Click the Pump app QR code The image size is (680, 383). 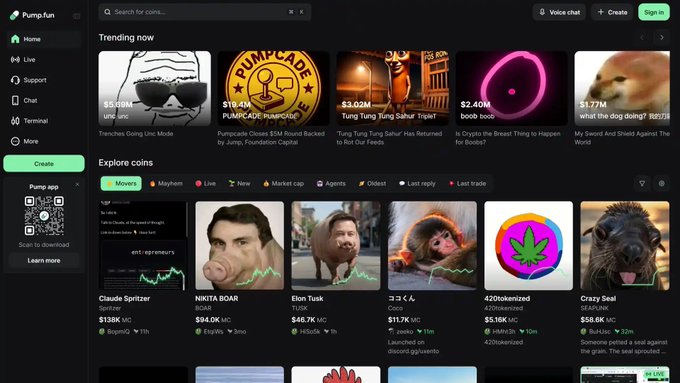point(44,216)
